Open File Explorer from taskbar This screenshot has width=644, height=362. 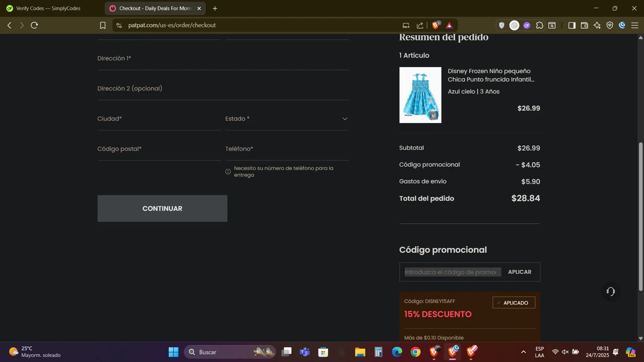pyautogui.click(x=360, y=352)
